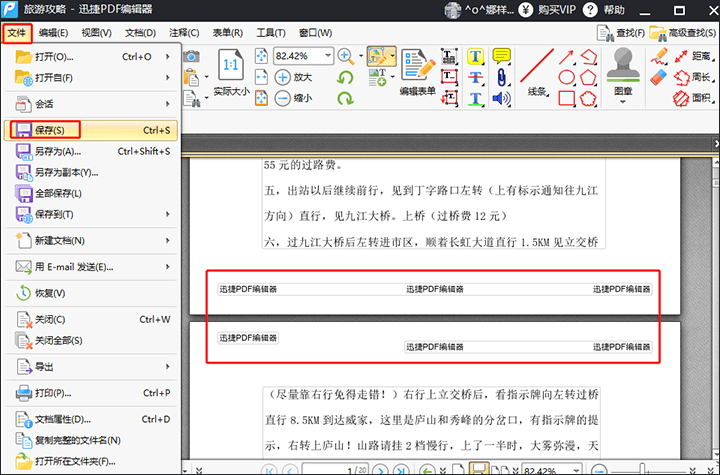Viewport: 720px width, 475px height.
Task: Open the 编辑表单 edit form tool
Action: coord(417,72)
